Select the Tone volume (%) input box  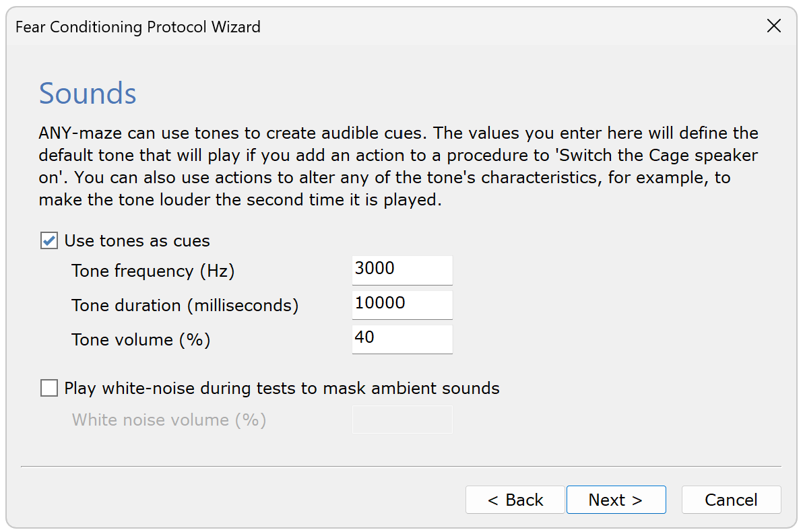click(402, 339)
